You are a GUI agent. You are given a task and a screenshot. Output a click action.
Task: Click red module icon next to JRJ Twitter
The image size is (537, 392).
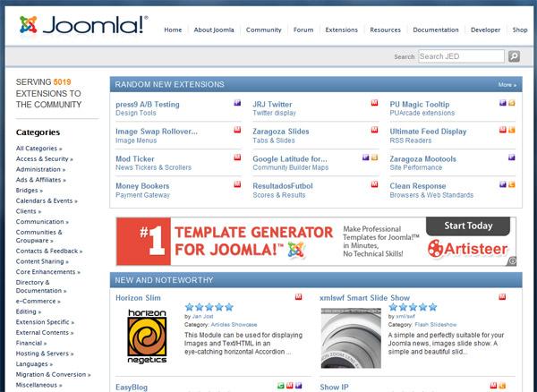(374, 104)
